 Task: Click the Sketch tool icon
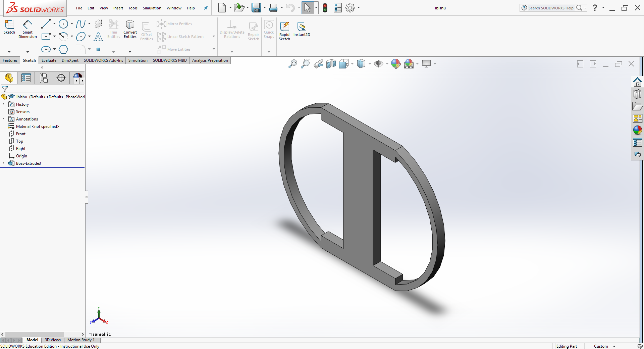9,27
